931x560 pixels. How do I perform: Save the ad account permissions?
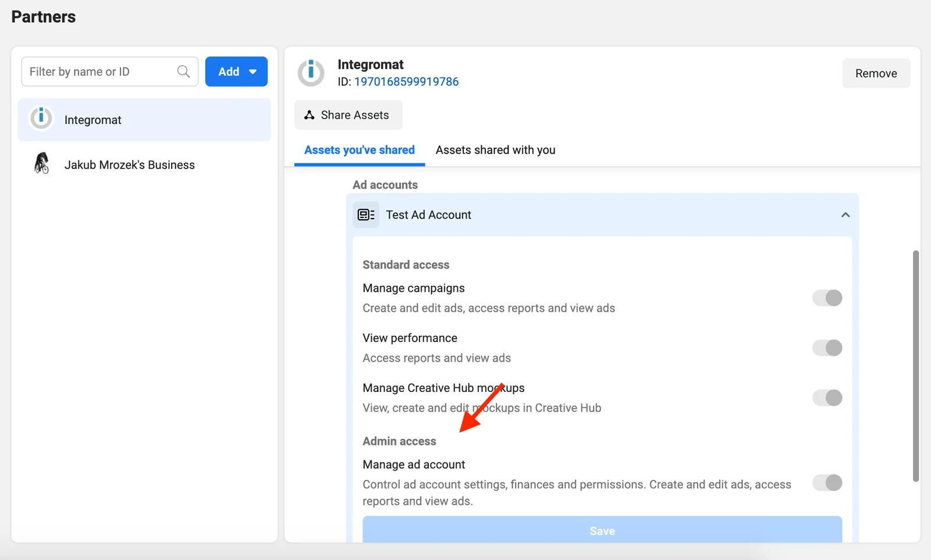tap(602, 530)
